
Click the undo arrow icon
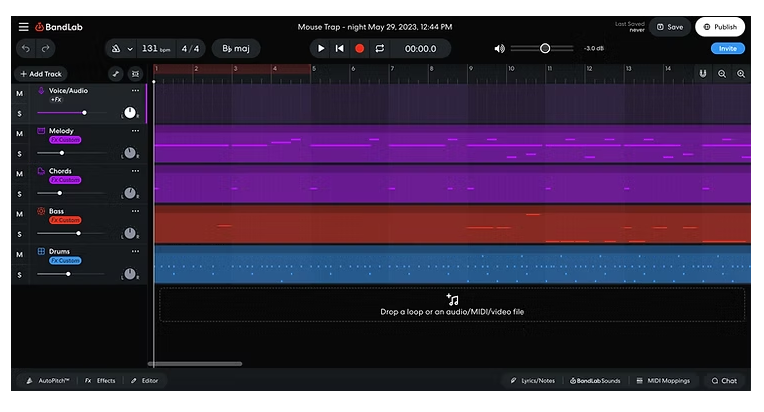pyautogui.click(x=24, y=48)
